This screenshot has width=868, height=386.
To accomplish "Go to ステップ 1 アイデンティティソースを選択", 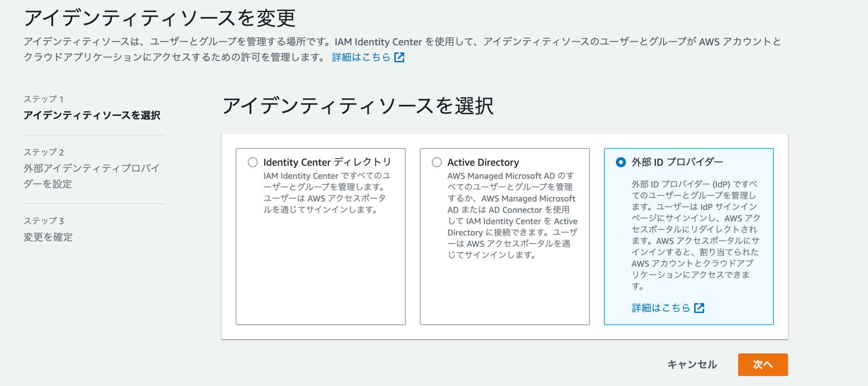I will click(x=92, y=115).
